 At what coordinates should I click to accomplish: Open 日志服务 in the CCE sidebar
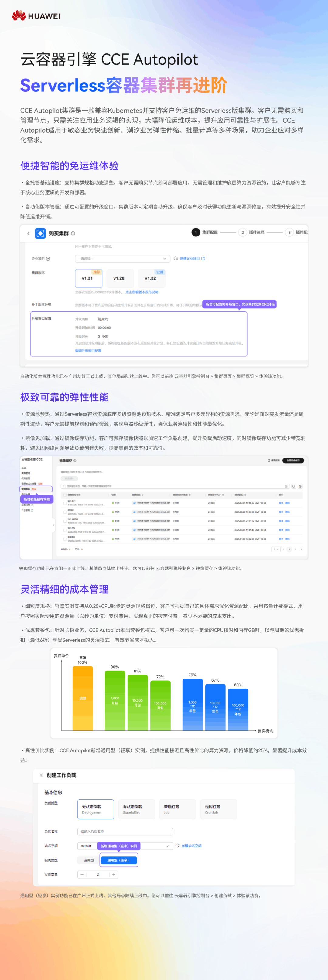[27, 510]
